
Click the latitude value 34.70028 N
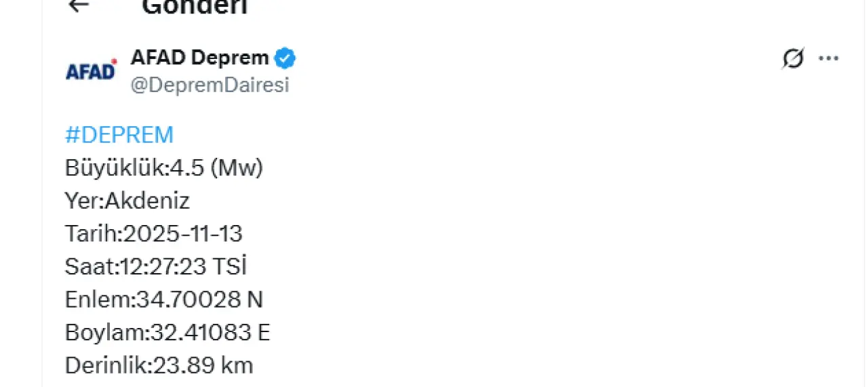[x=200, y=300]
